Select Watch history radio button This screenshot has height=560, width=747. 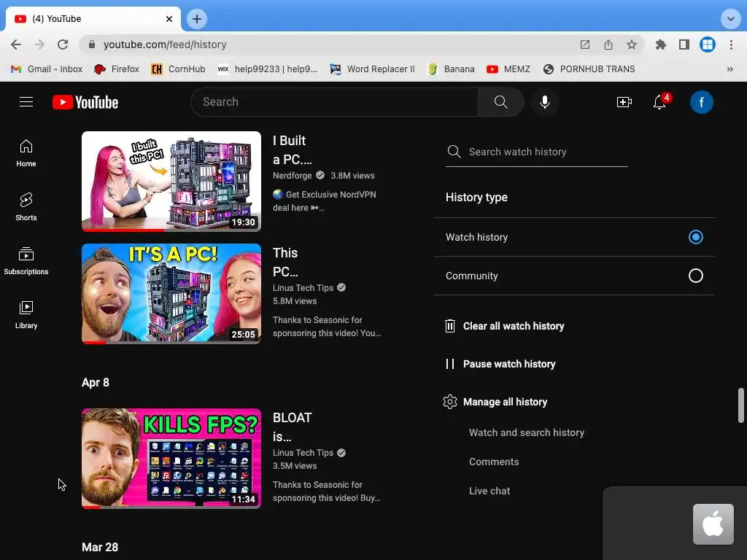(695, 237)
